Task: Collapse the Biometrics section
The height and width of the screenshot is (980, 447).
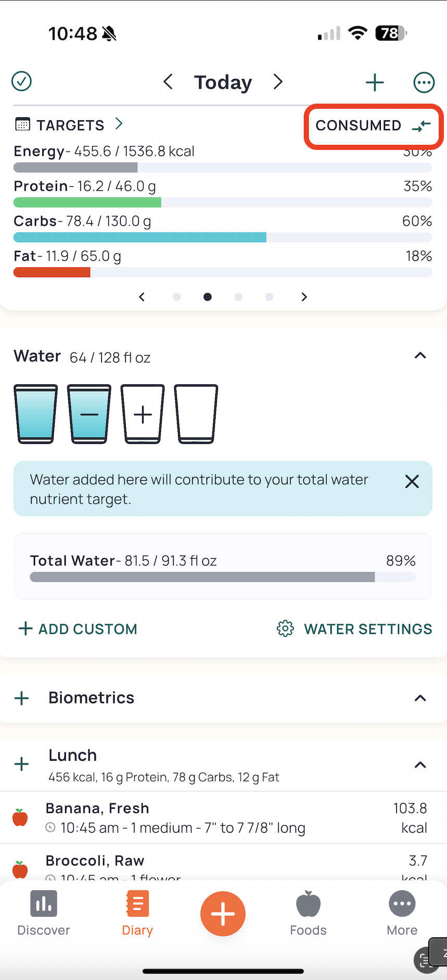Action: tap(420, 698)
